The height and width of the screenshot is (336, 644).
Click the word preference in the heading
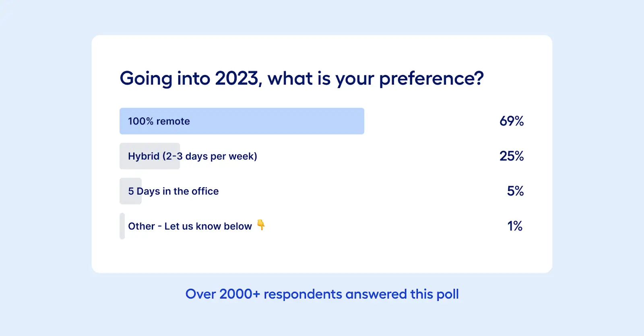click(427, 79)
